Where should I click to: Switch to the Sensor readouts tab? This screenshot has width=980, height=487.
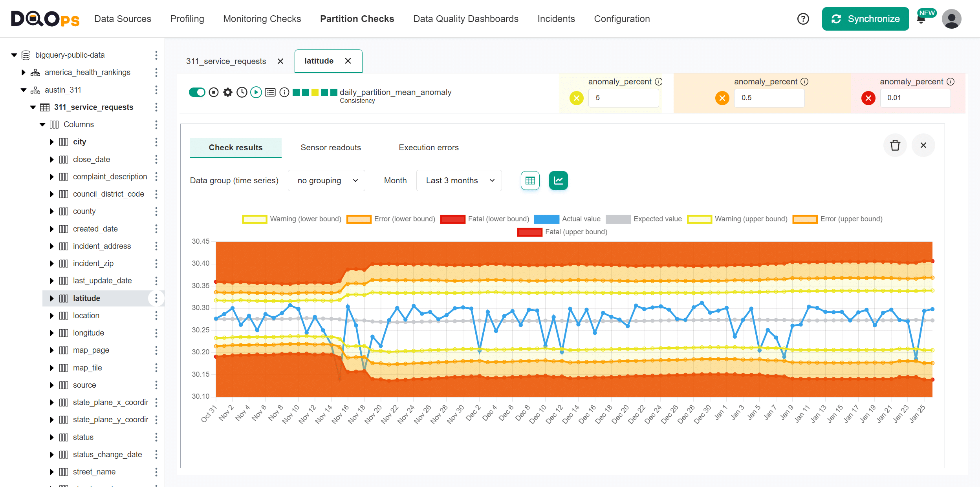(331, 148)
